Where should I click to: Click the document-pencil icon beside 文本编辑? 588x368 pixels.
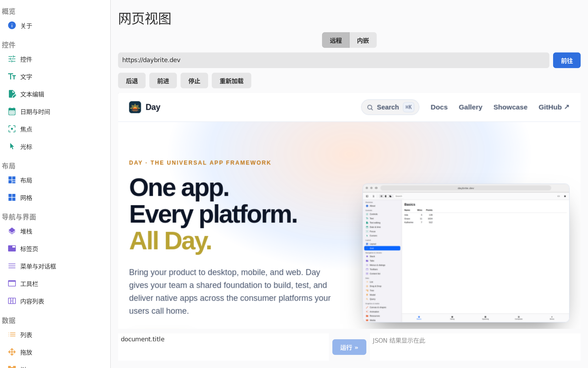[x=12, y=94]
